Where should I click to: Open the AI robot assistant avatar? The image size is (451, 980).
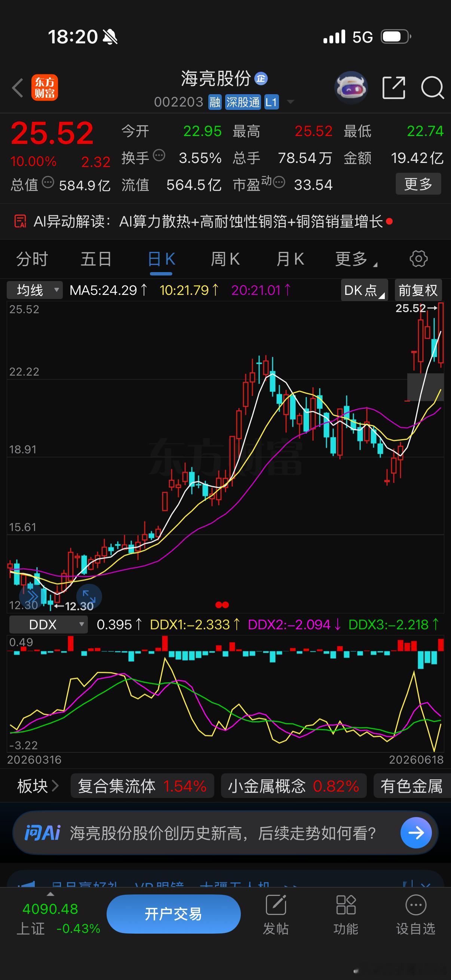pyautogui.click(x=350, y=87)
